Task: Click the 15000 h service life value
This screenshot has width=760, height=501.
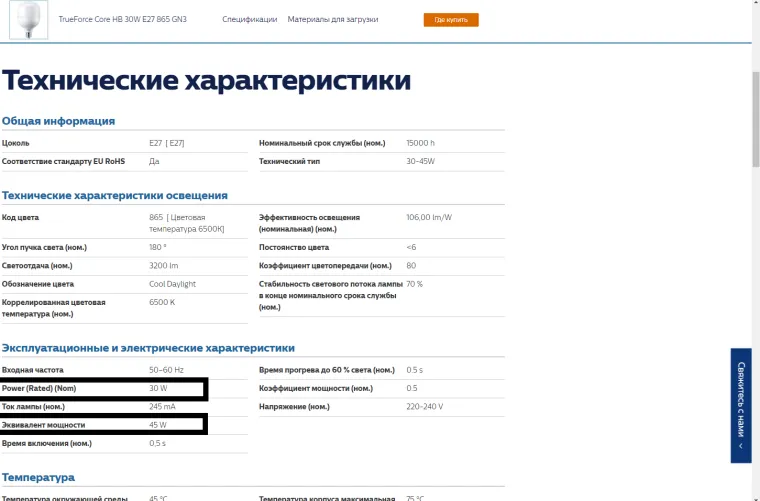Action: (420, 143)
